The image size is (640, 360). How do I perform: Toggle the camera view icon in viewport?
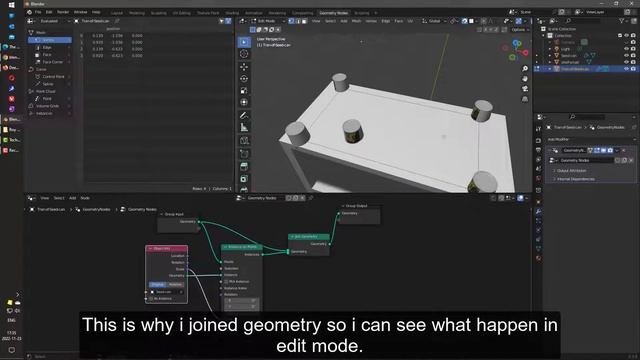(525, 89)
